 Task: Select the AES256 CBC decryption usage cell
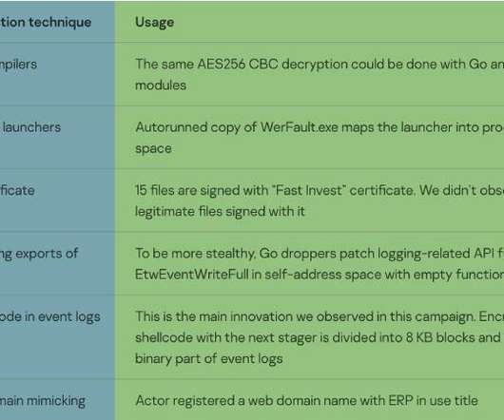[309, 74]
